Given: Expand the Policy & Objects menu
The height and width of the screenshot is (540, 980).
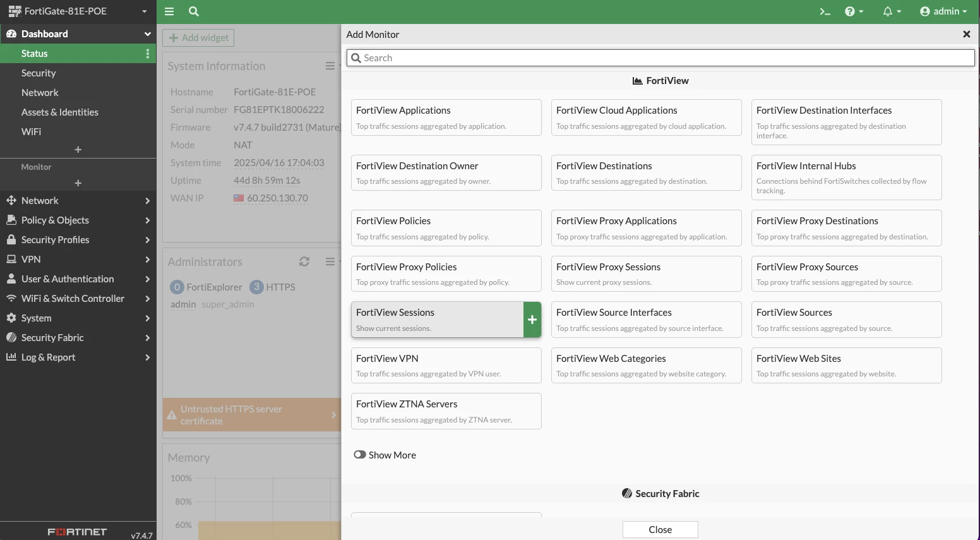Looking at the screenshot, I should coord(78,220).
